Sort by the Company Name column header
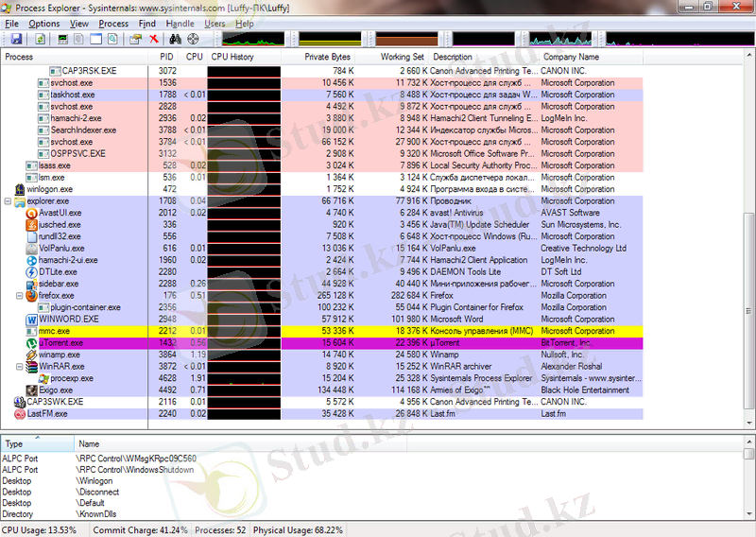This screenshot has width=756, height=537. pos(570,57)
